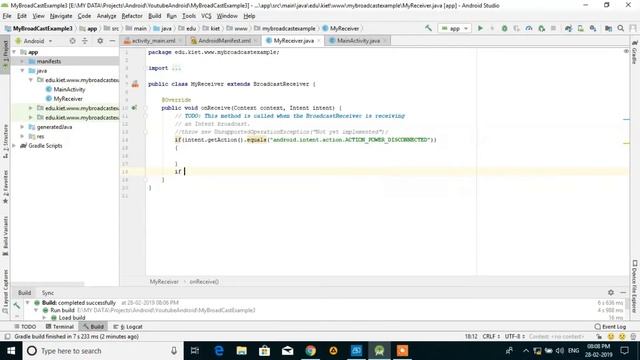Select MyReceiver class in project tree
The height and width of the screenshot is (360, 640).
tap(64, 99)
